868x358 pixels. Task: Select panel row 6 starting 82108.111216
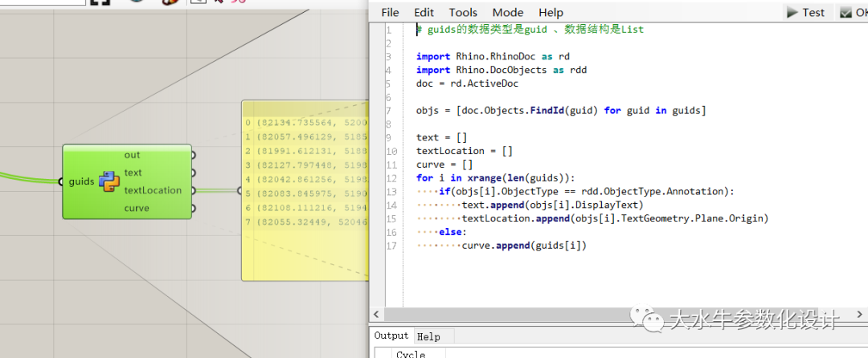coord(305,208)
